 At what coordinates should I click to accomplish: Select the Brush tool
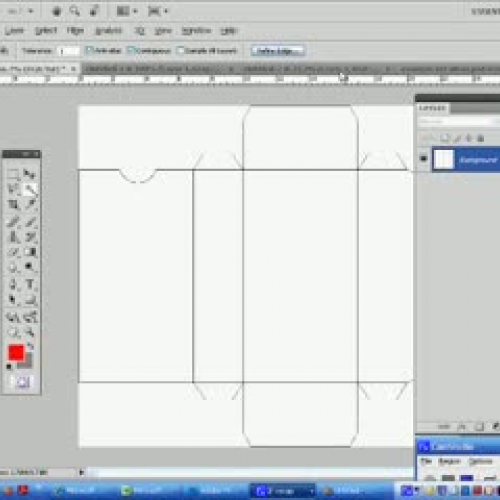click(30, 221)
